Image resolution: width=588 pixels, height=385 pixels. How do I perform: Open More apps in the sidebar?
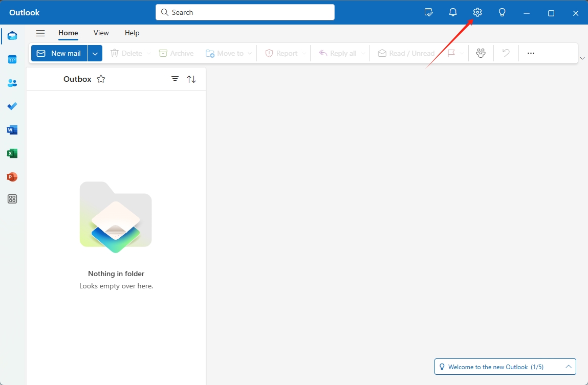pos(12,199)
